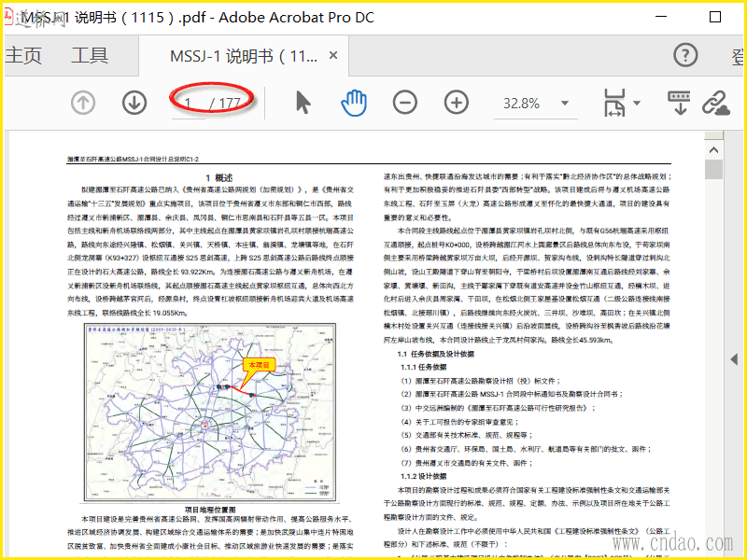Image resolution: width=747 pixels, height=560 pixels.
Task: Click the Acrobat PDF icon in title bar
Action: (8, 17)
